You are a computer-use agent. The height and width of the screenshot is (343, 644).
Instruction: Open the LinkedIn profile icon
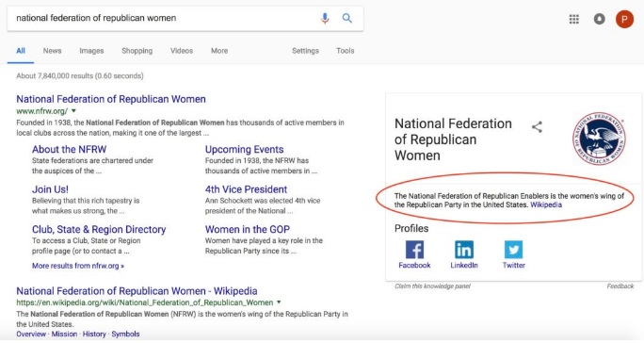pyautogui.click(x=464, y=250)
